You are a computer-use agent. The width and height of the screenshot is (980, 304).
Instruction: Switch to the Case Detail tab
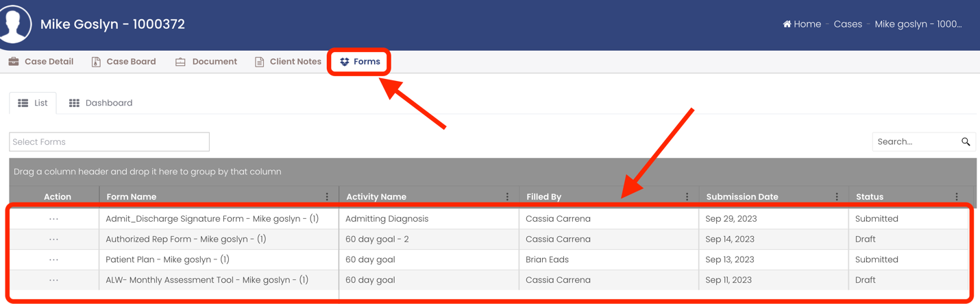(x=41, y=62)
